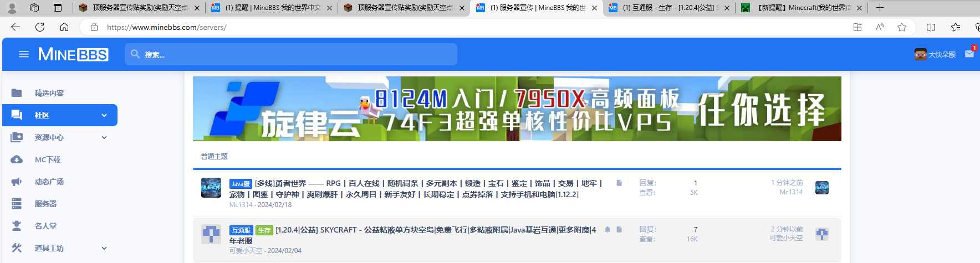The width and height of the screenshot is (980, 263).
Task: Click the 服务器 server stack icon
Action: tap(17, 204)
